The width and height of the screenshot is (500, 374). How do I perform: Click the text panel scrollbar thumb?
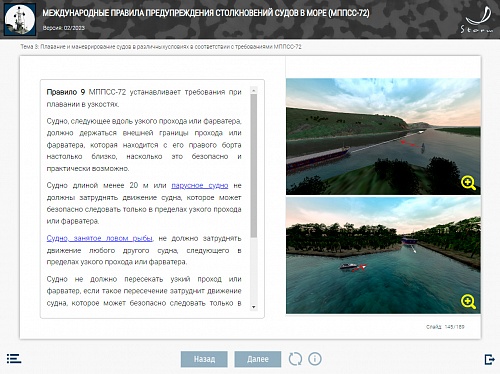[x=254, y=166]
